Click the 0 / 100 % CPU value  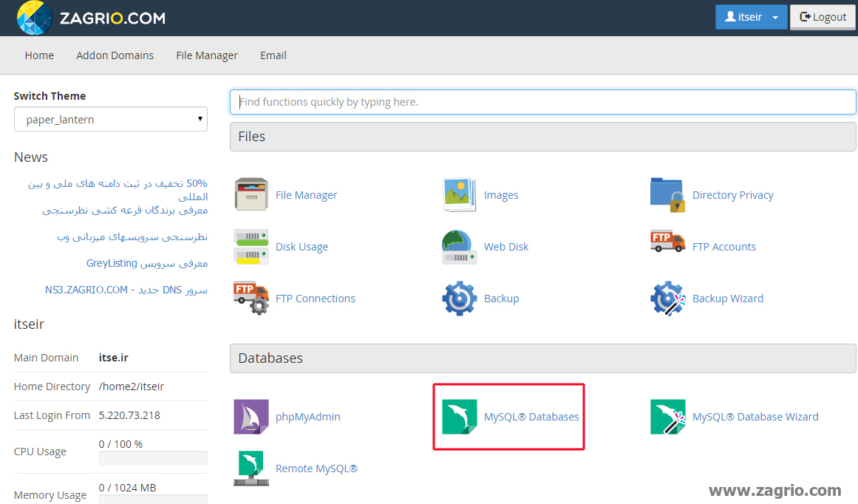pos(120,444)
